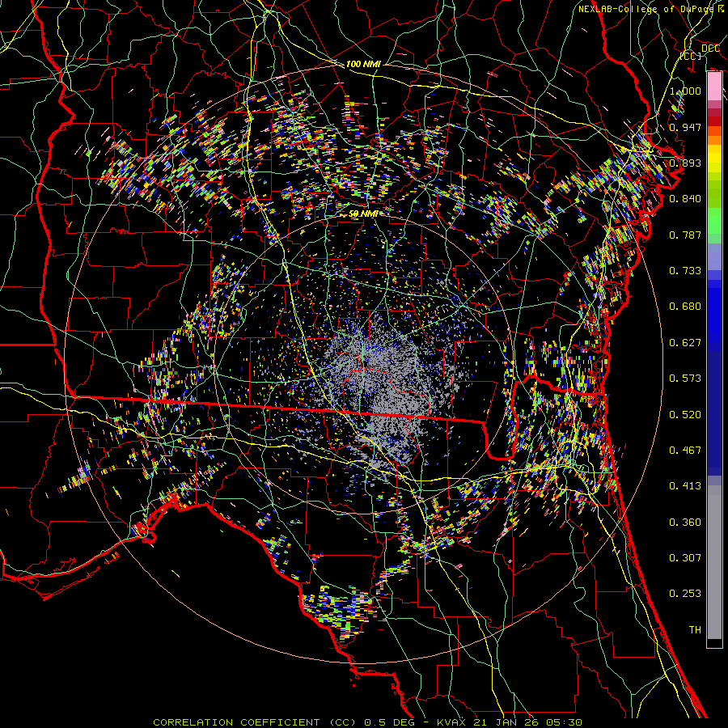Click the 50 NMI range ring label
The height and width of the screenshot is (728, 728).
[363, 214]
